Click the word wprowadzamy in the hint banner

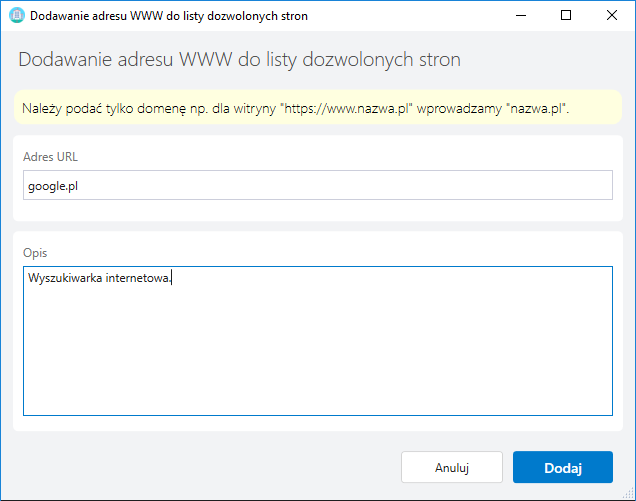point(459,109)
